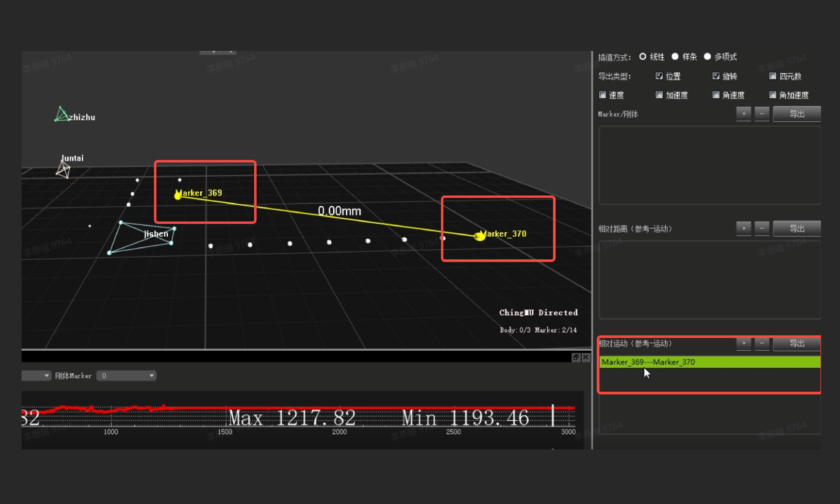This screenshot has height=504, width=840.
Task: Uncheck the 位置 export type checkbox
Action: [659, 76]
